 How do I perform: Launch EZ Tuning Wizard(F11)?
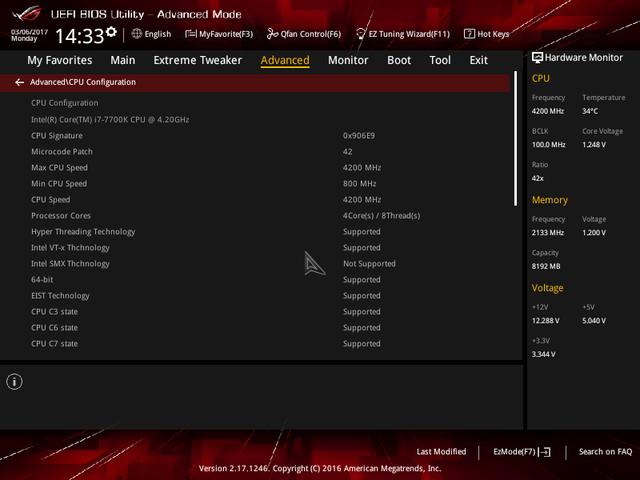(x=403, y=34)
